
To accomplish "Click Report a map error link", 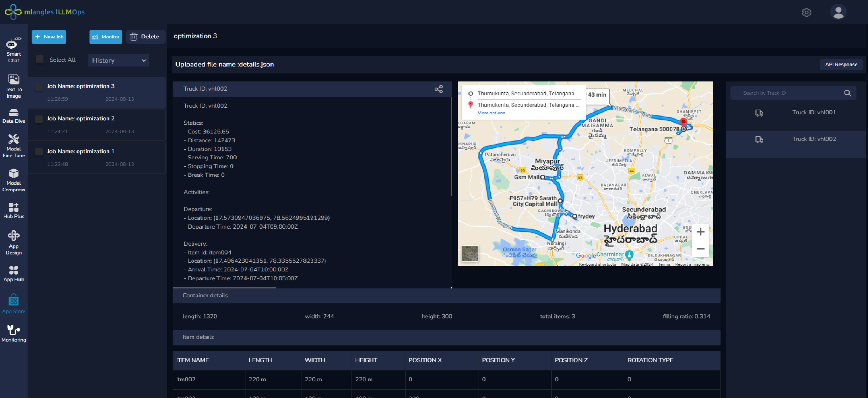I will (693, 264).
